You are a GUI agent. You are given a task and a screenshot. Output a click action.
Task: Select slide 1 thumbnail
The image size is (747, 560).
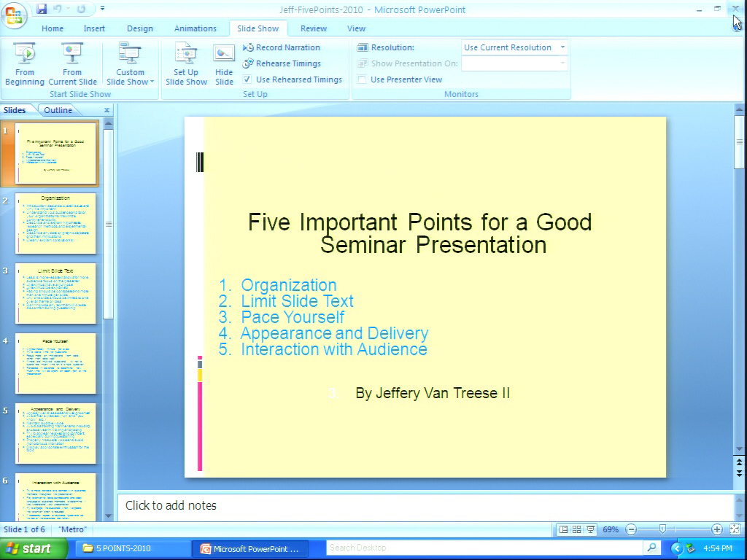(x=55, y=153)
